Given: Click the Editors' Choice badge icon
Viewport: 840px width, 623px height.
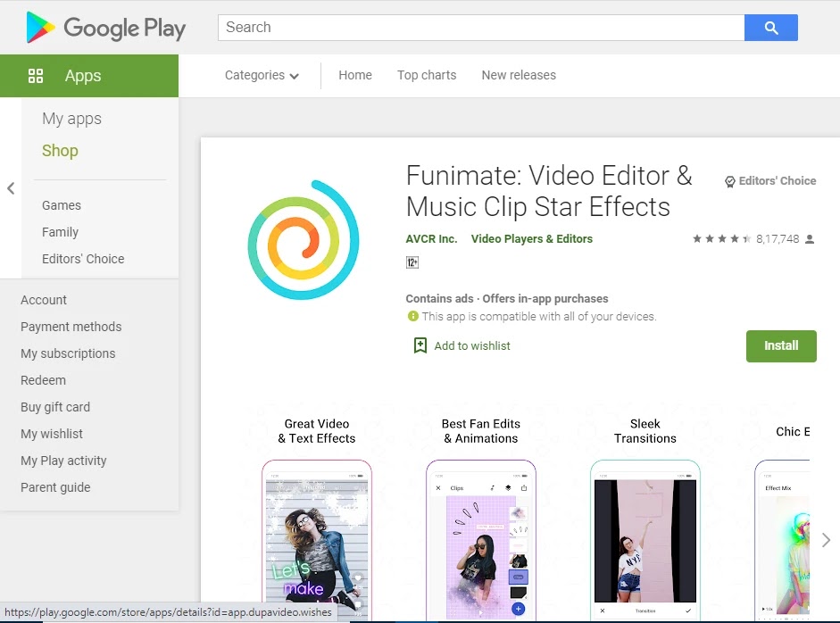Looking at the screenshot, I should pos(729,181).
